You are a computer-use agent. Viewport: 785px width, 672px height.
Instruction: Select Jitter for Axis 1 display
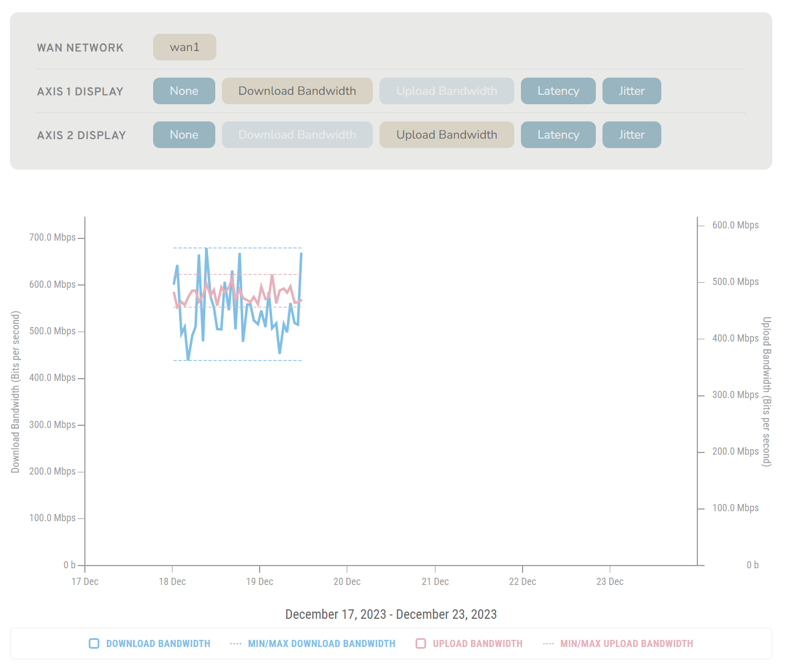631,91
